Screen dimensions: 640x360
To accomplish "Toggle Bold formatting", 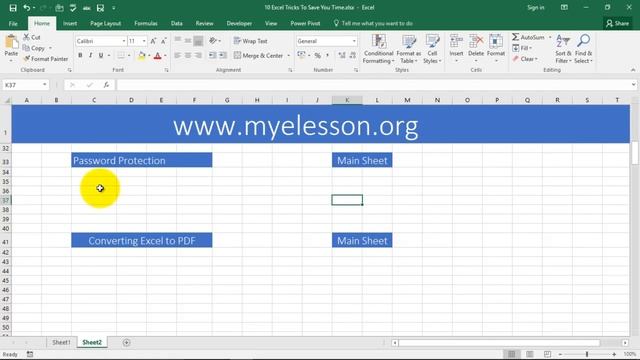I will point(80,56).
